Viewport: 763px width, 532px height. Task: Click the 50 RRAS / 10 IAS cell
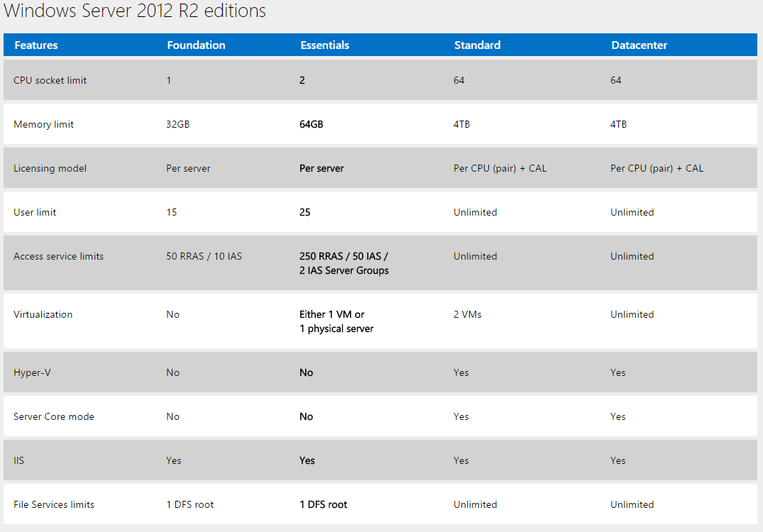204,256
